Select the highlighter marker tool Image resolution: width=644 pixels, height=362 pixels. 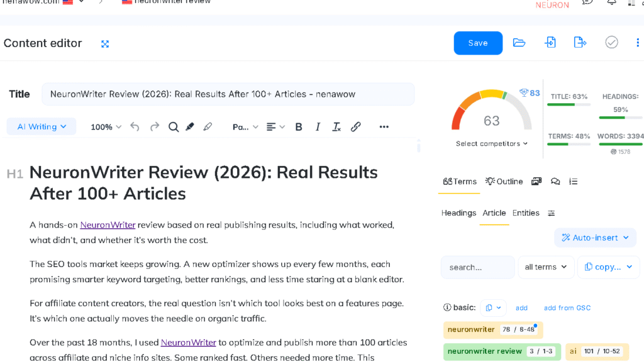coord(190,127)
